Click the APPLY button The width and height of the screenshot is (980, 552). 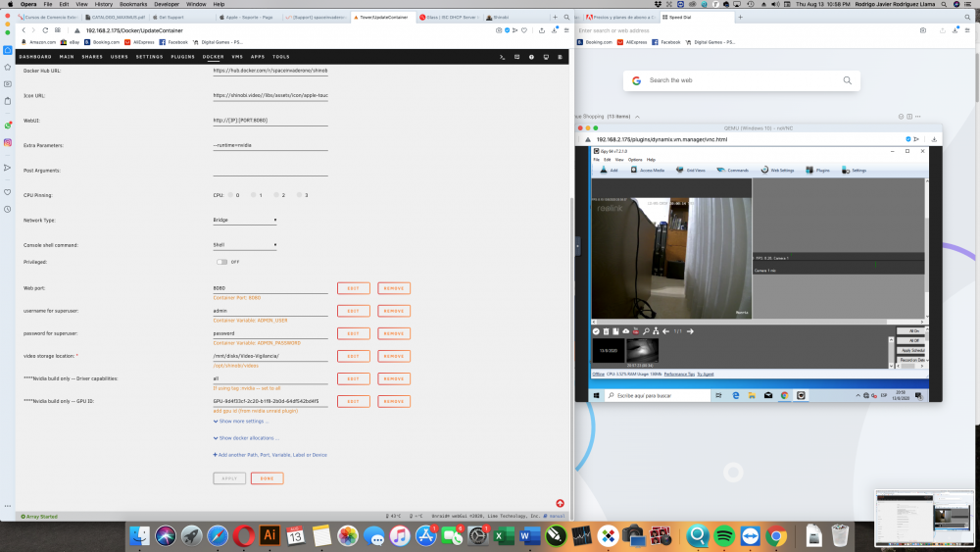tap(229, 478)
